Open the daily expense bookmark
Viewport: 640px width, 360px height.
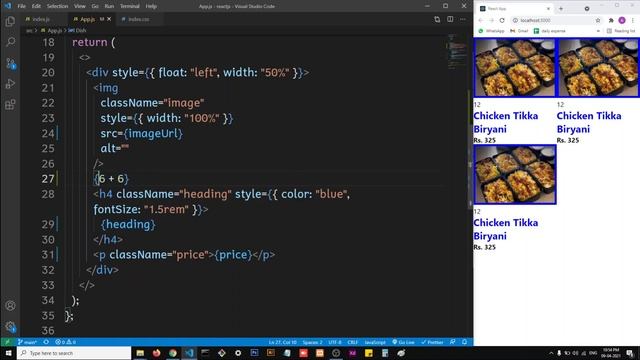549,31
